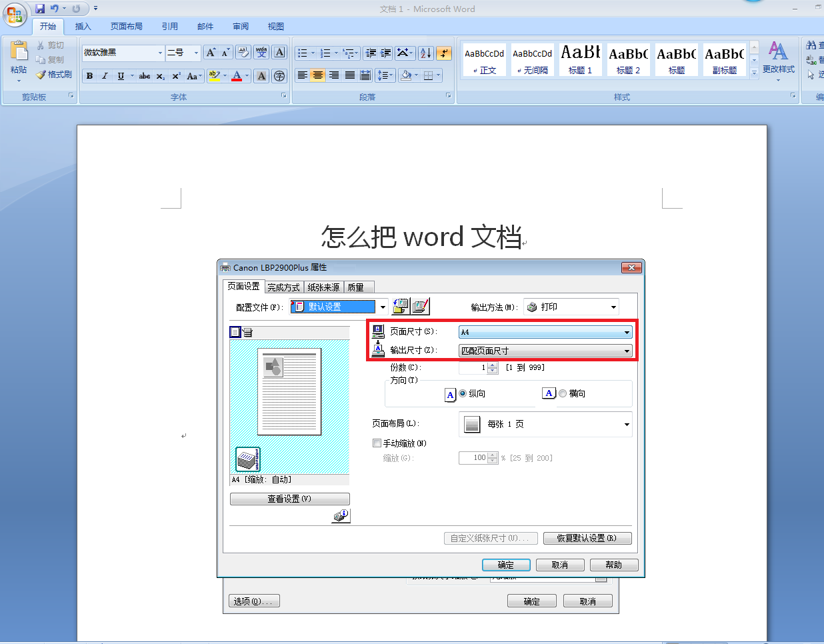Viewport: 824px width, 644px height.
Task: Open the View (视图) tab
Action: tap(276, 27)
